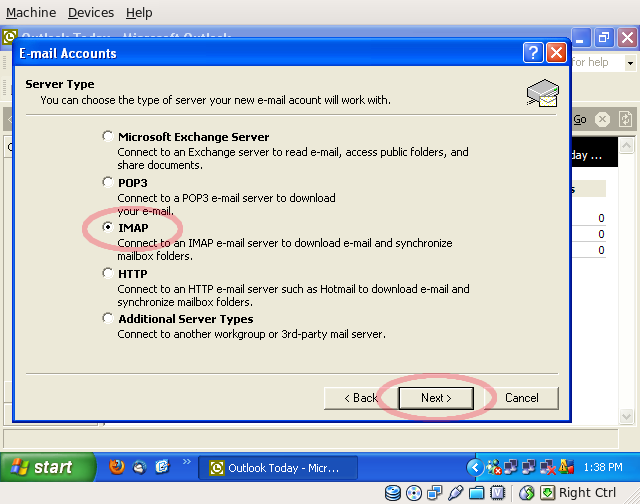Screen dimensions: 640x504
Task: Click the third Quick Launch icon
Action: 162,466
